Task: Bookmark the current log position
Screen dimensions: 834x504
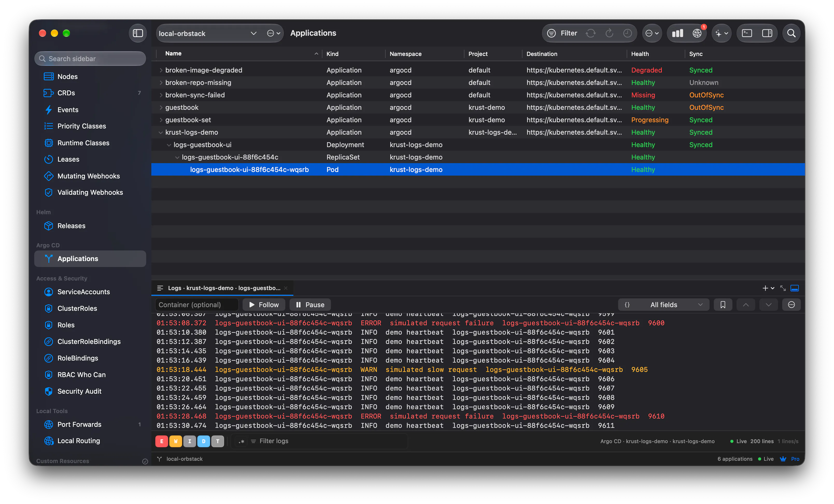Action: coord(723,304)
